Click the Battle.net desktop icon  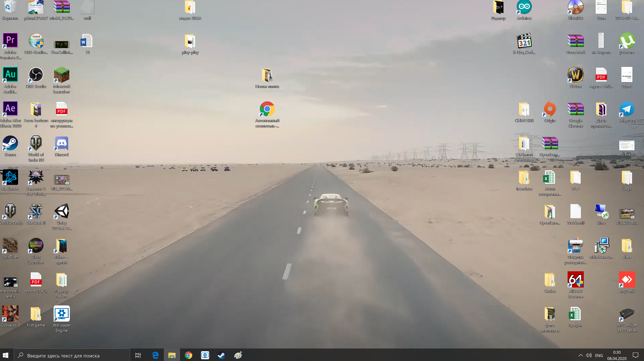(10, 178)
